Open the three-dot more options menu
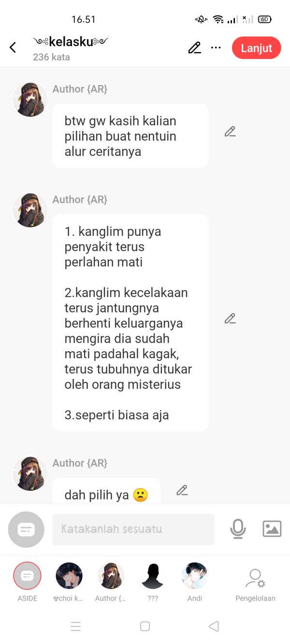The width and height of the screenshot is (290, 644). click(x=216, y=48)
